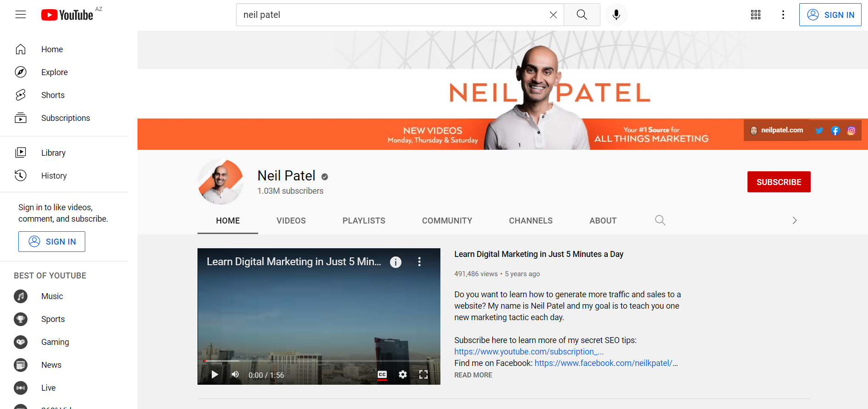Open the YouTube apps grid
868x409 pixels.
(756, 15)
